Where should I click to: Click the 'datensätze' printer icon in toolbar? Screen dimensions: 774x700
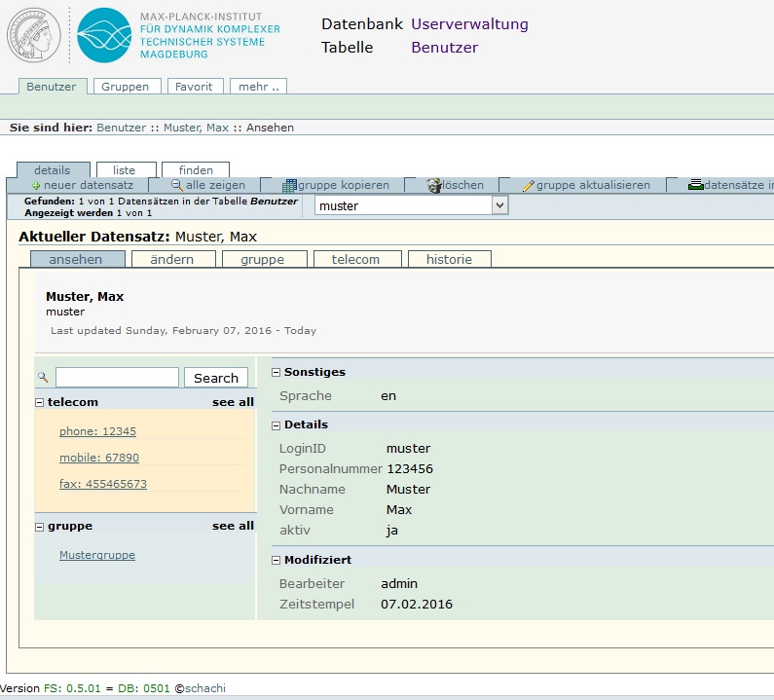[x=695, y=185]
